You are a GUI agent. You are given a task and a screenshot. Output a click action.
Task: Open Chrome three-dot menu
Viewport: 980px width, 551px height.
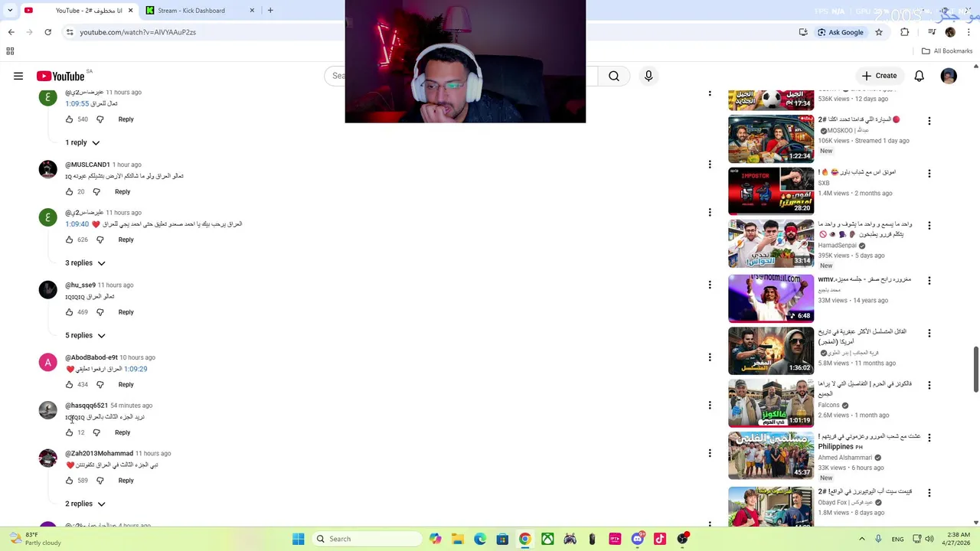968,32
